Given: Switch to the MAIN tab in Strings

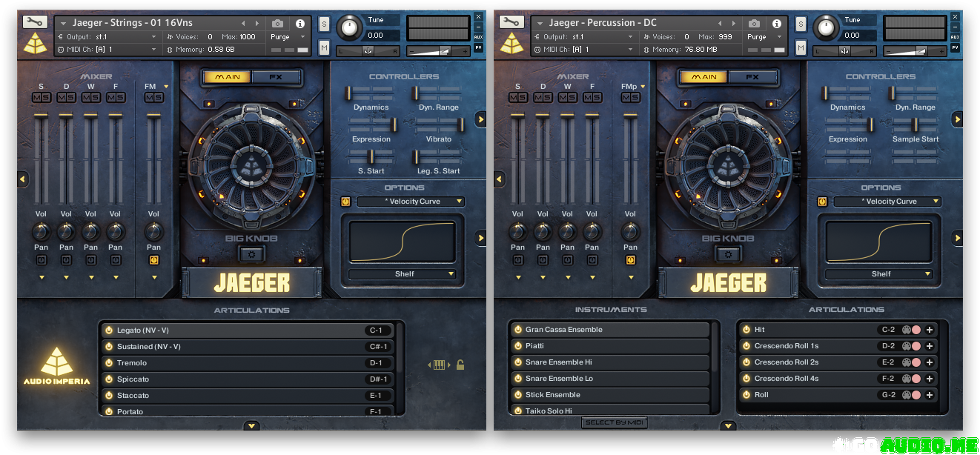Looking at the screenshot, I should (x=228, y=77).
